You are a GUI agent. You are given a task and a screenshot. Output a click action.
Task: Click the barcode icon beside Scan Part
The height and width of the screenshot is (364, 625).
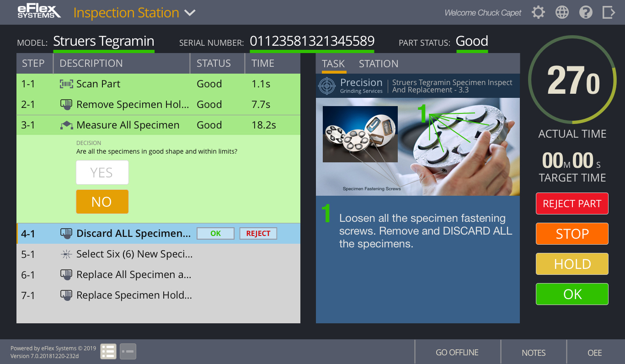point(66,84)
